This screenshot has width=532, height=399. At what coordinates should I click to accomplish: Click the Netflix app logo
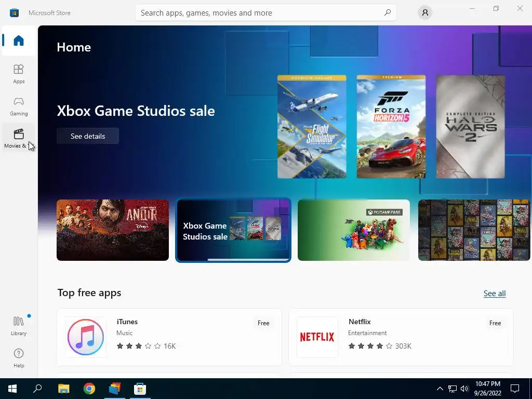(x=317, y=337)
